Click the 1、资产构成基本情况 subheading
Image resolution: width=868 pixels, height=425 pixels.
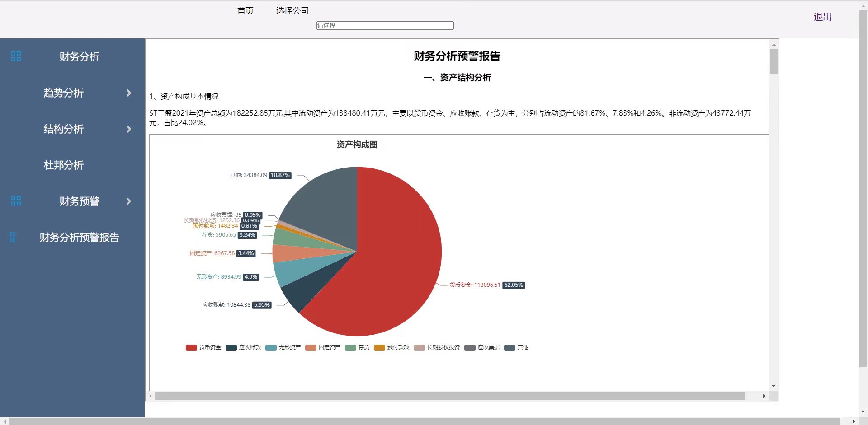pyautogui.click(x=184, y=96)
